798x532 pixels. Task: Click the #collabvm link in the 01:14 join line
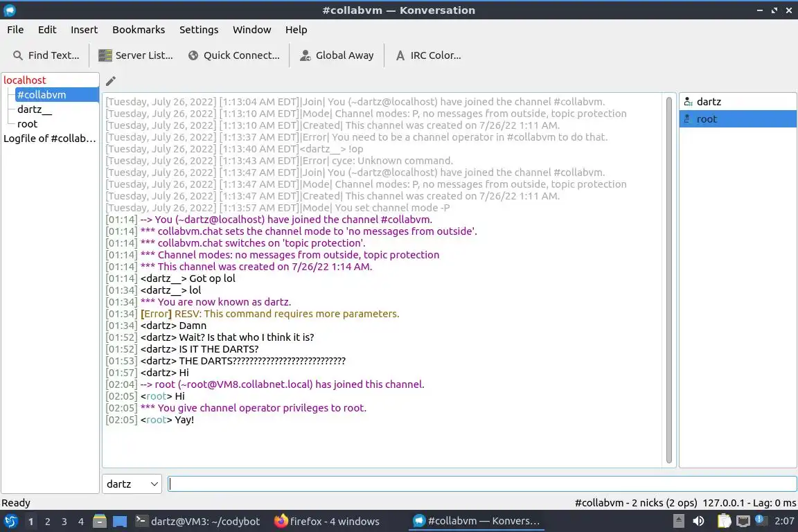(405, 220)
